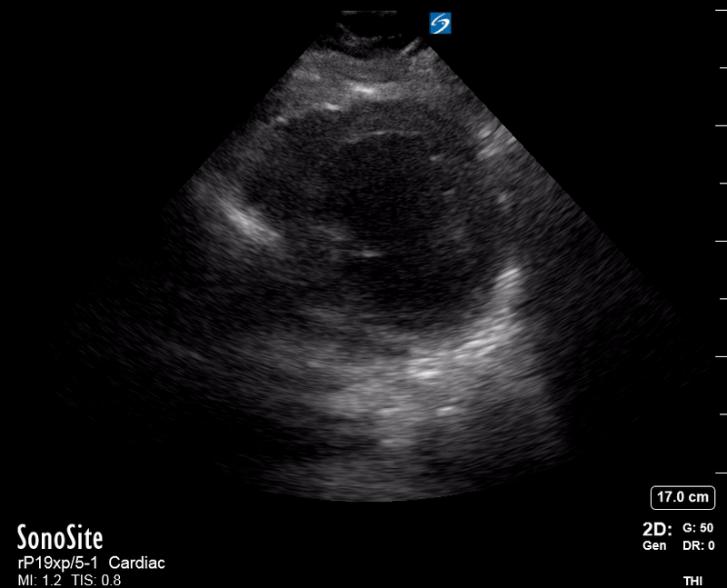Viewport: 727px width, 588px height.
Task: Click the Gen optimization setting label
Action: pos(654,546)
